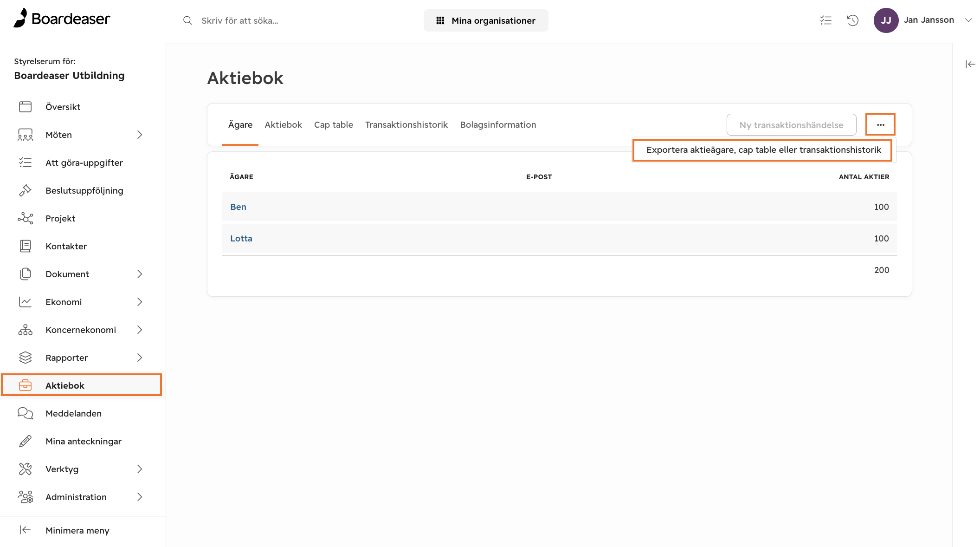Switch to the Cap table tab
Viewport: 980px width, 547px height.
(x=334, y=124)
